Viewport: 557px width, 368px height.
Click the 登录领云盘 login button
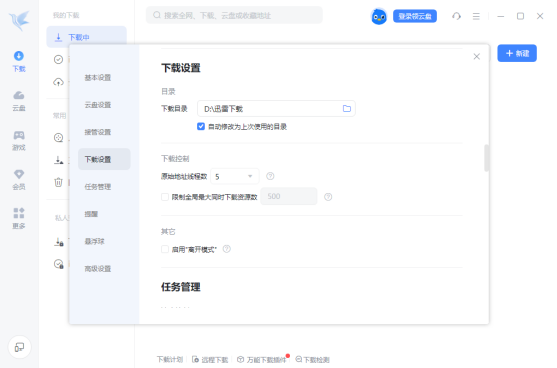click(415, 16)
